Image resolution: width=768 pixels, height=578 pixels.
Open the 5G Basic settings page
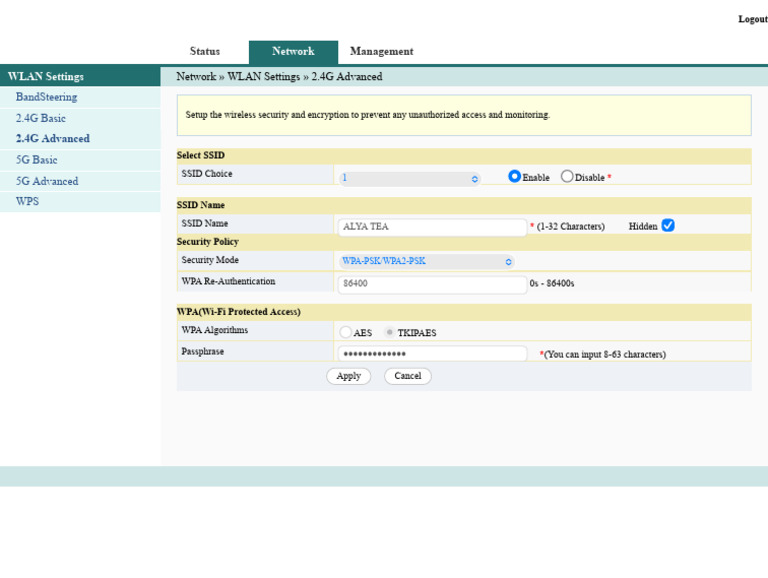[x=36, y=160]
